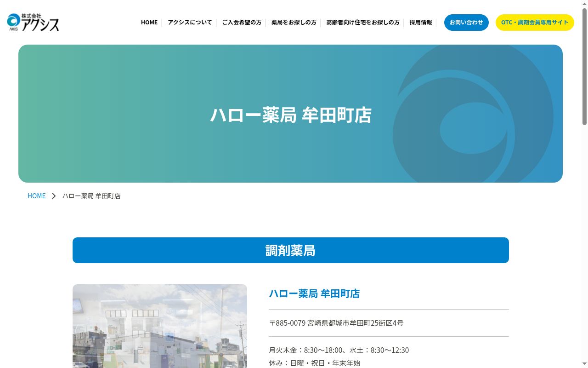Click the closed days line 休み：日曜・祝日・年末年始
Viewport: 588px width, 368px height.
tap(315, 363)
